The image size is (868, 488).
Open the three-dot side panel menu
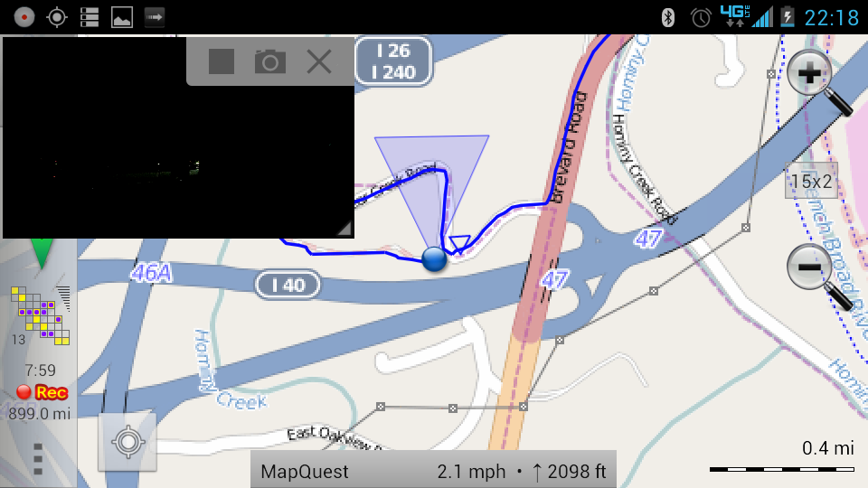pyautogui.click(x=38, y=459)
